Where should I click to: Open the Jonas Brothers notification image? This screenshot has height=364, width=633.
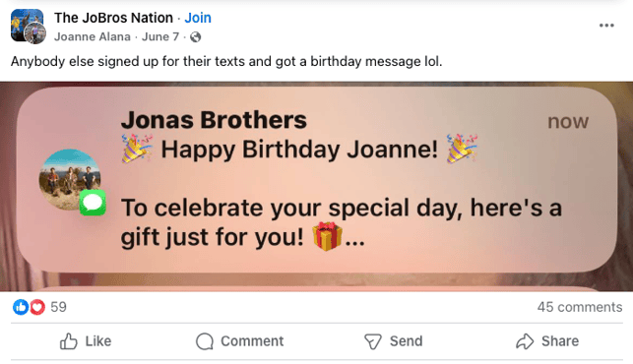317,187
